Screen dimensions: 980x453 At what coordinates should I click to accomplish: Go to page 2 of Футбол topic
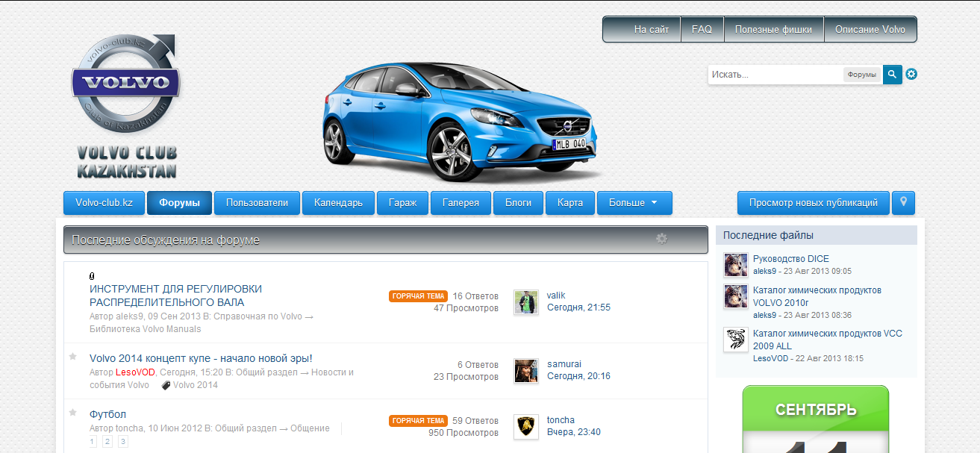[x=107, y=442]
